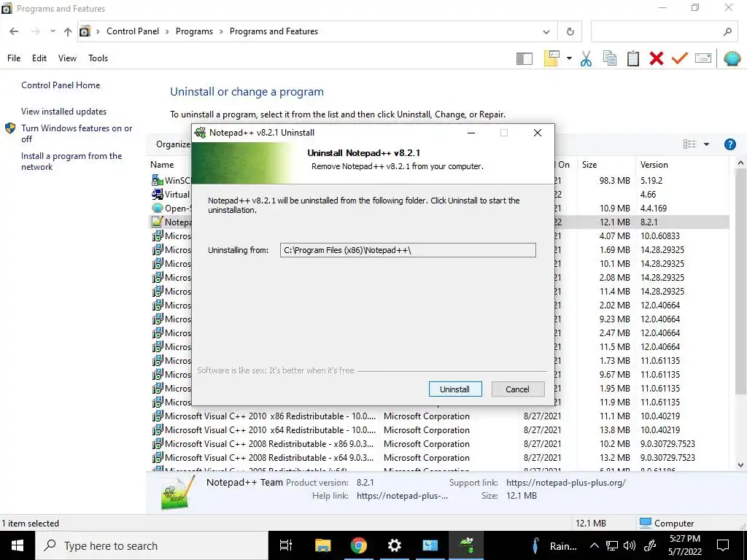747x560 pixels.
Task: Select Microsoft Visual C++ 2008 Redistributable x64 row
Action: 439,458
